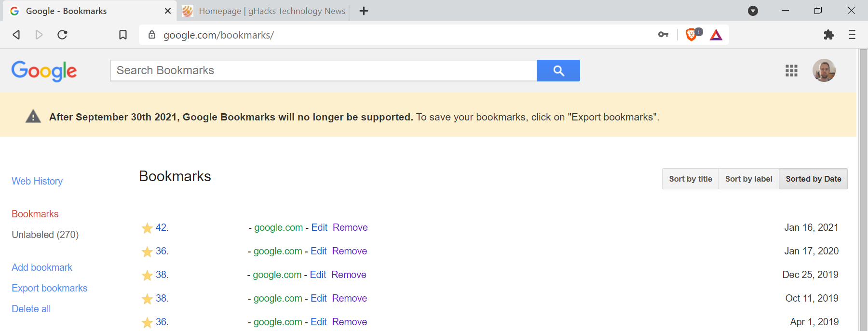Open the Google apps grid icon

tap(791, 71)
